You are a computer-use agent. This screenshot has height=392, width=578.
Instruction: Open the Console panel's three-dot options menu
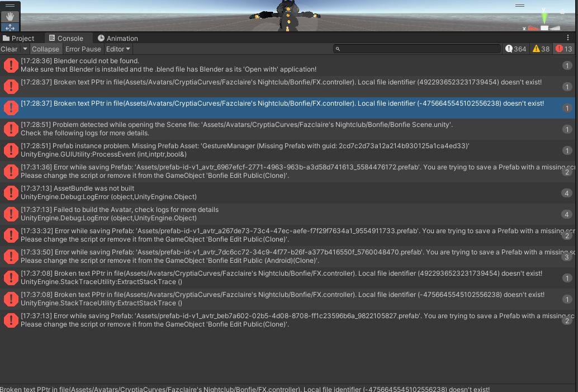(568, 37)
